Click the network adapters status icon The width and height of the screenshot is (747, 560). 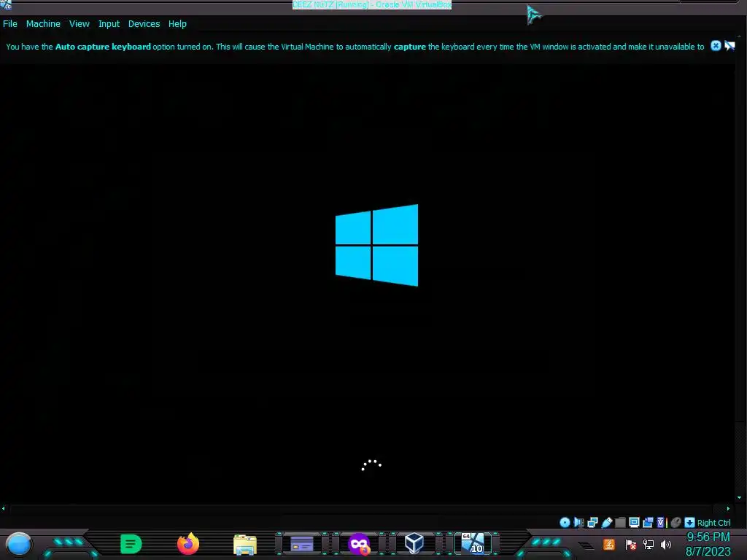tap(592, 522)
